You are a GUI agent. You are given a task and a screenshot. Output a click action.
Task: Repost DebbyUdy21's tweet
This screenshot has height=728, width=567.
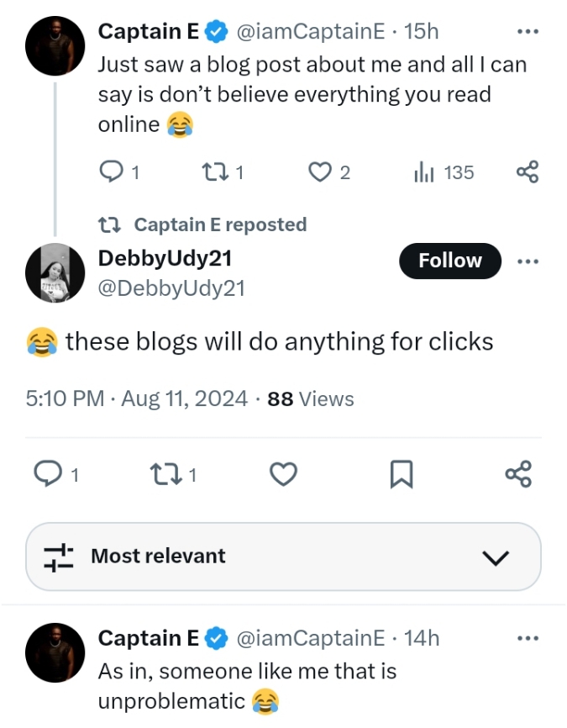(x=160, y=475)
